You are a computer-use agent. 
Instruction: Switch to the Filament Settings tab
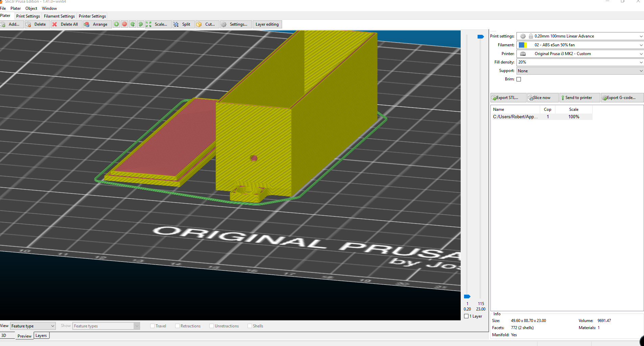click(x=59, y=16)
